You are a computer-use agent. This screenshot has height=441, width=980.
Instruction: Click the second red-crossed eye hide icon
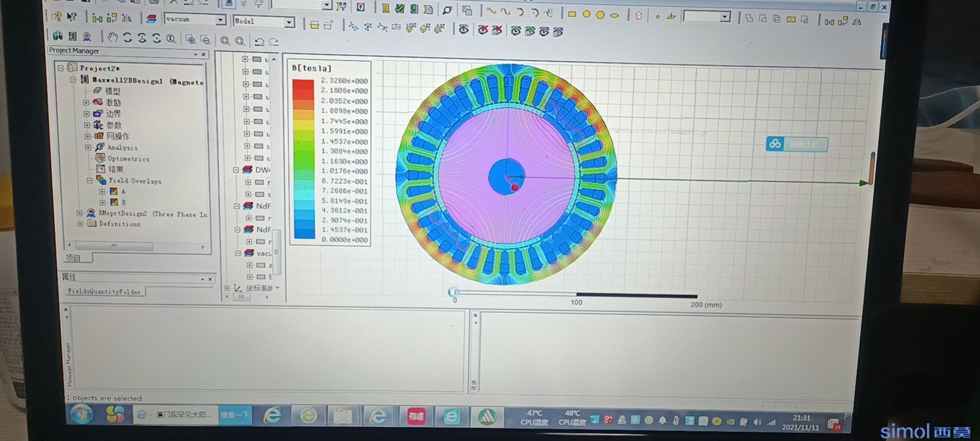(x=497, y=30)
